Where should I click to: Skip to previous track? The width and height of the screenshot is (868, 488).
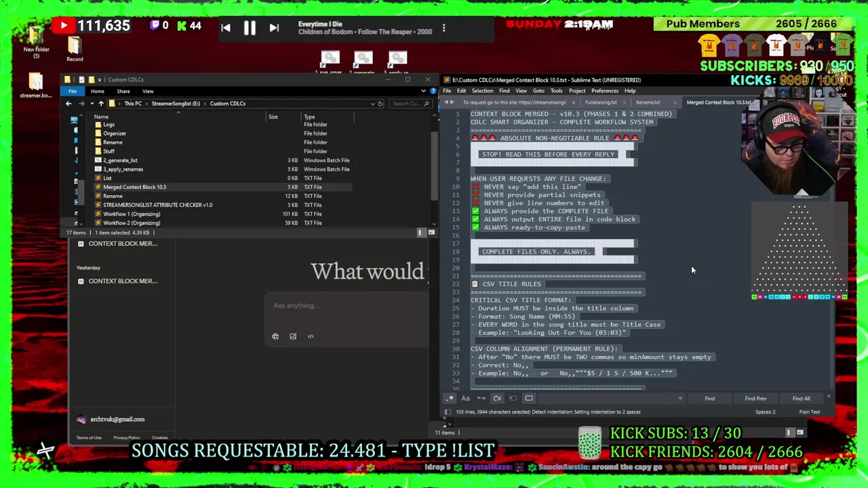click(226, 28)
